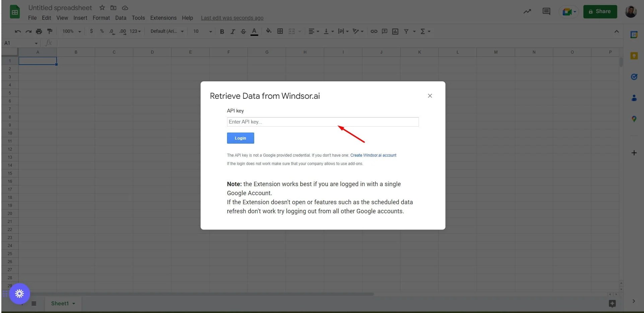Select the Paint format tool
Screen dimensions: 644x313
coord(50,31)
